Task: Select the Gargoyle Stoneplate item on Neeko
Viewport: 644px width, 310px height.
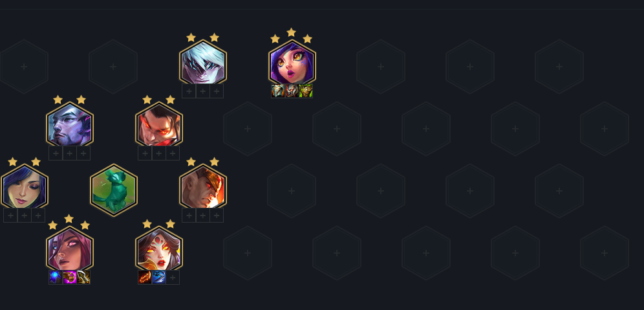Action: [292, 91]
